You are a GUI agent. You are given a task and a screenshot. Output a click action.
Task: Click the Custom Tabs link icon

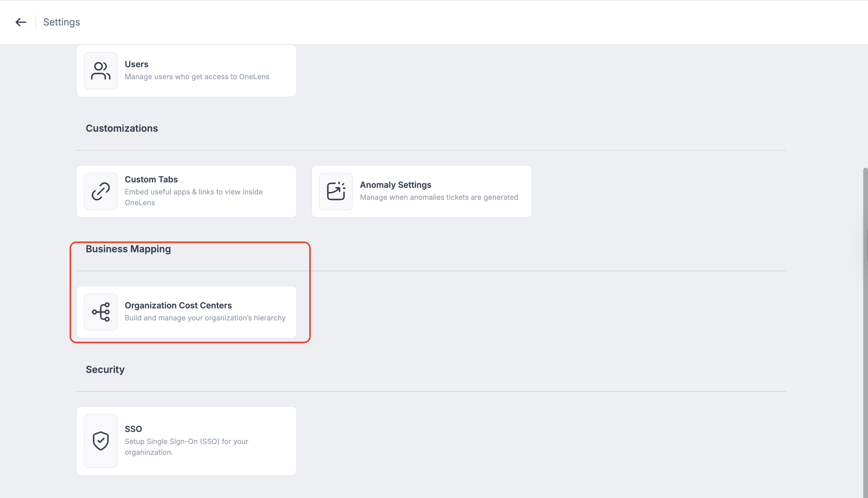pos(100,191)
